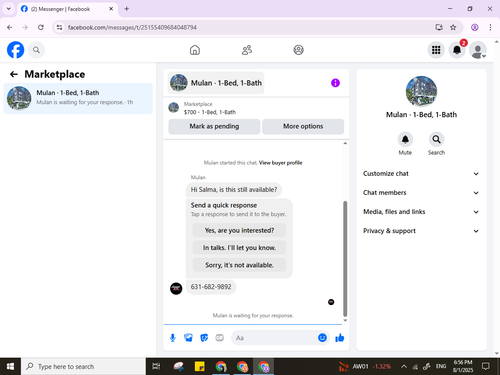
Task: Open the tab search dropdown arrow
Action: [x=9, y=9]
